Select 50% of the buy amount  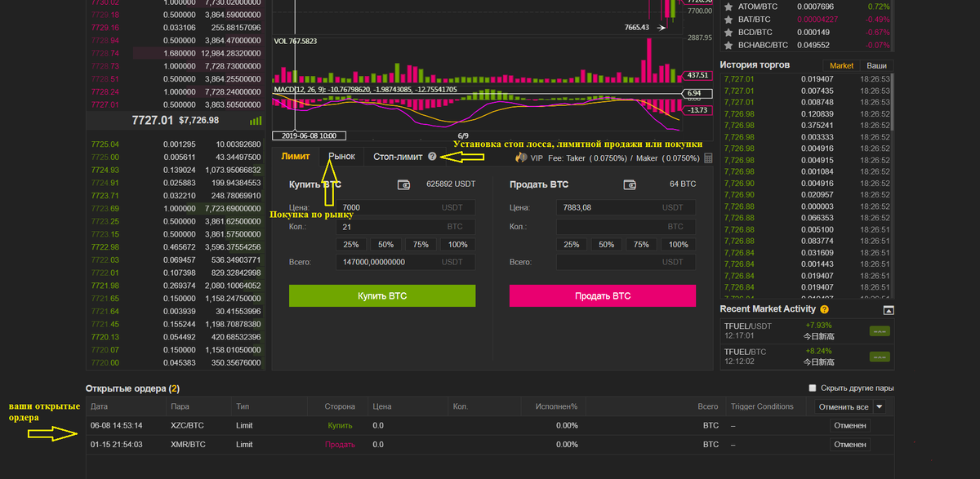(386, 245)
